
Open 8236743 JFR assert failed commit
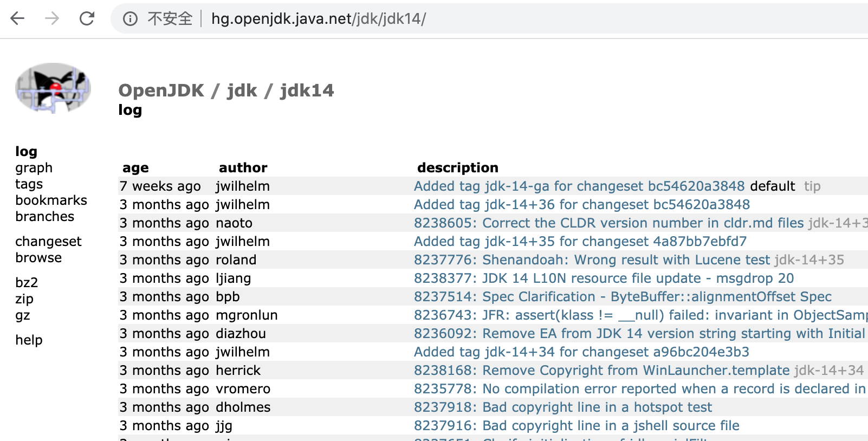[641, 315]
